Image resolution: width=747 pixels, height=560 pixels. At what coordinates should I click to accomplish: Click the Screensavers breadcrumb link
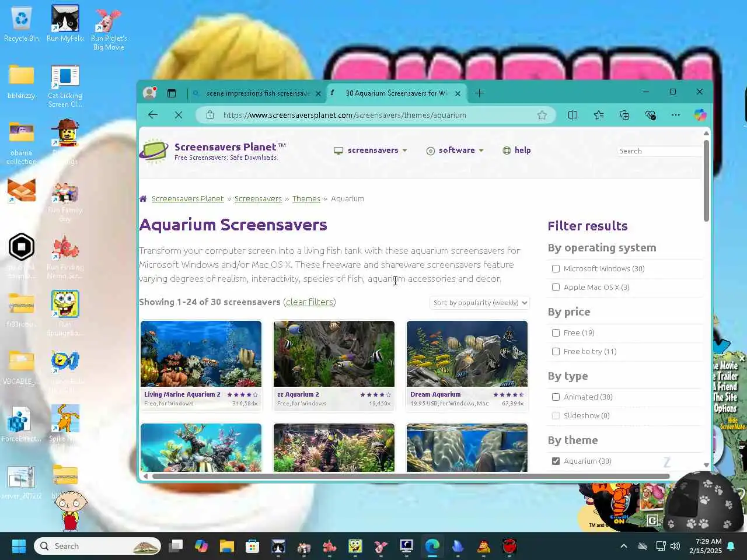(x=258, y=199)
